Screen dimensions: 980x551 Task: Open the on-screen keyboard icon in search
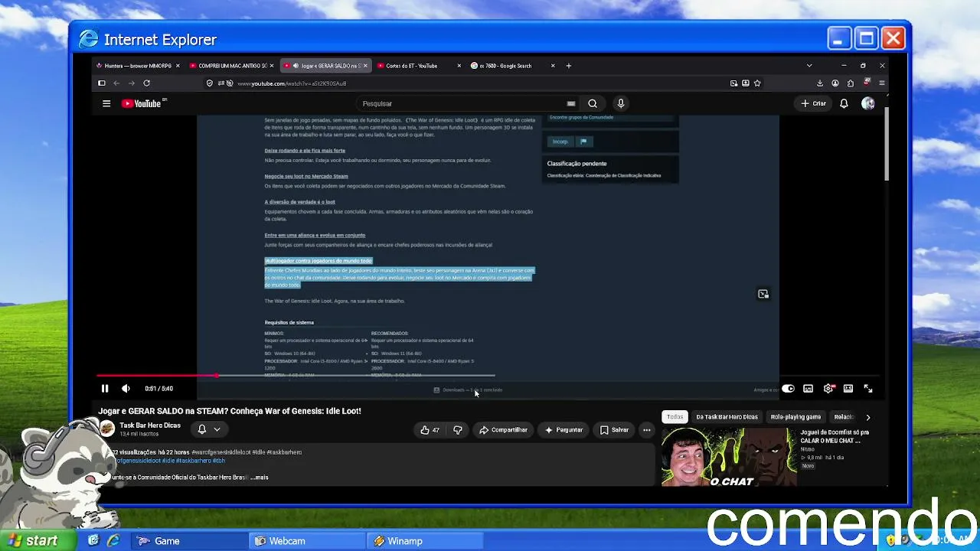571,103
